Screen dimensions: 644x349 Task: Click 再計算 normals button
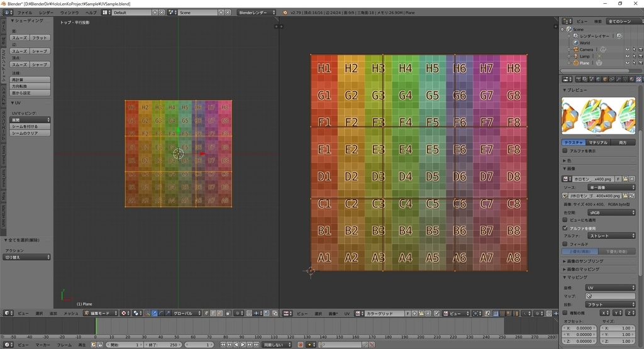(x=30, y=80)
